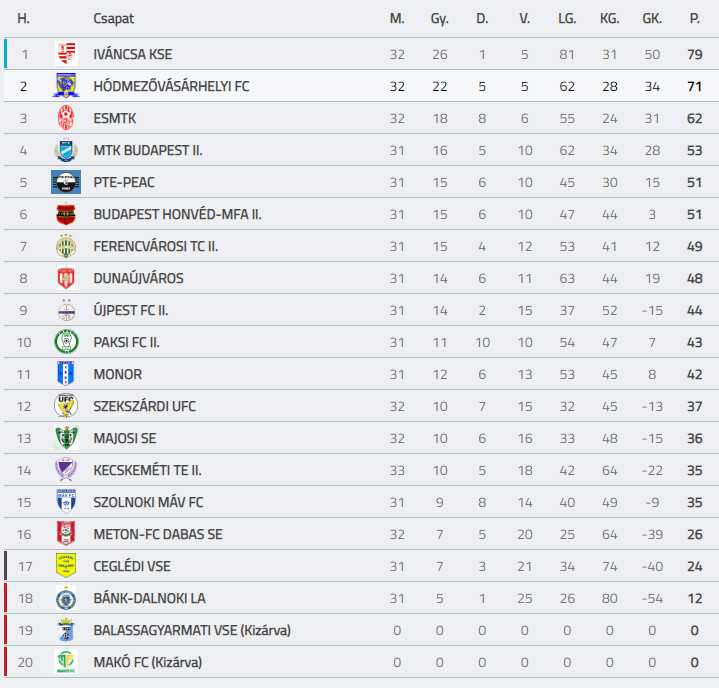719x688 pixels.
Task: Click the Paksi FC II. green crest
Action: tap(66, 342)
